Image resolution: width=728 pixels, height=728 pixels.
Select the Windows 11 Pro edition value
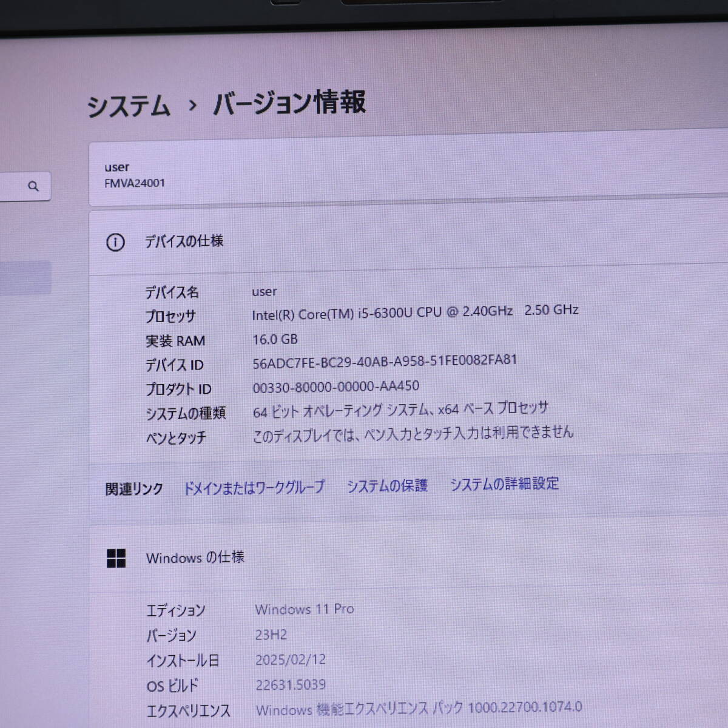pyautogui.click(x=305, y=609)
